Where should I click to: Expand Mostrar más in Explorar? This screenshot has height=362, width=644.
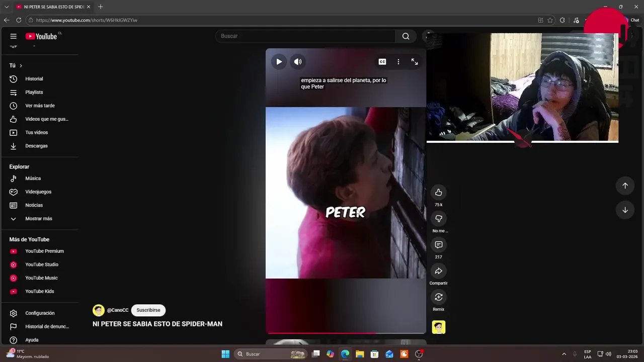[x=40, y=219]
